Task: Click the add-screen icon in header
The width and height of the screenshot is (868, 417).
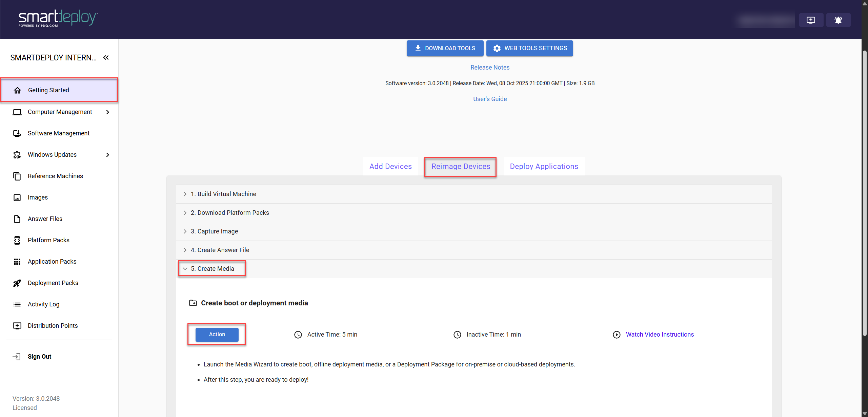Action: (x=811, y=20)
